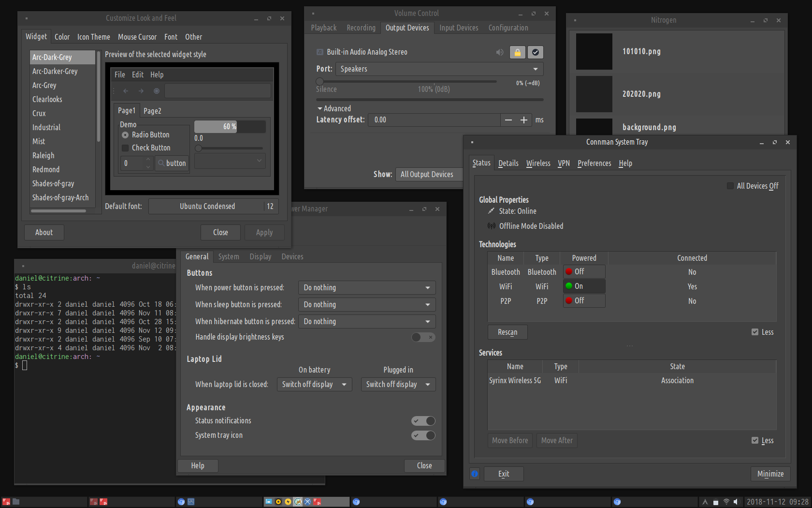Click the 60 % progress bar in preview
The height and width of the screenshot is (508, 812).
[230, 127]
